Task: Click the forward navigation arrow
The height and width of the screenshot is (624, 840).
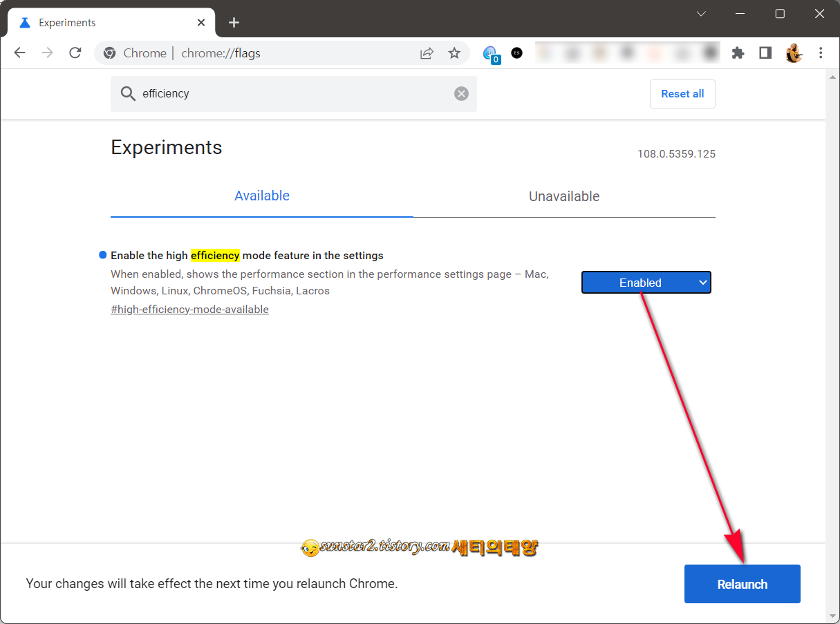Action: [48, 53]
